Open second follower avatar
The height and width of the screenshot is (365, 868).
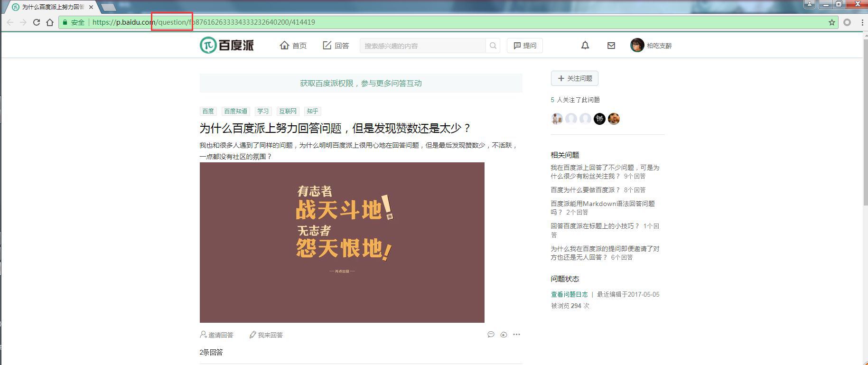tap(571, 119)
